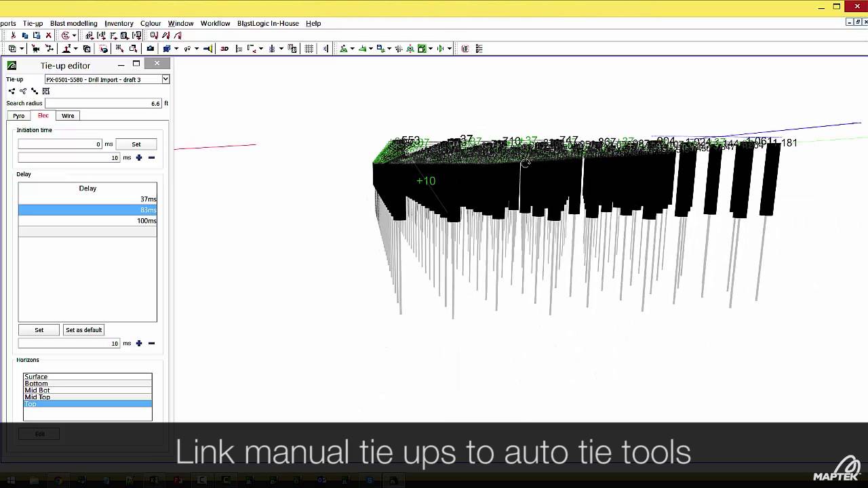The image size is (868, 488).
Task: Switch to the Wire tab
Action: [x=68, y=116]
